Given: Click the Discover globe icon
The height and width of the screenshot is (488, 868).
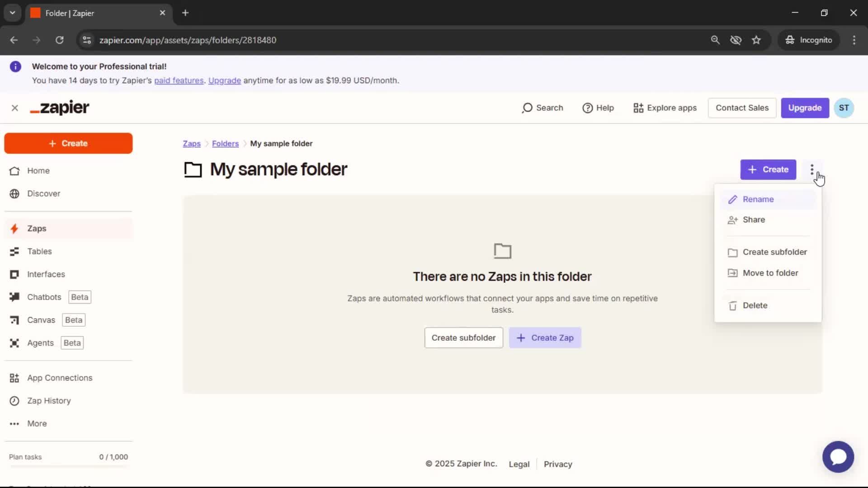Looking at the screenshot, I should (x=14, y=193).
